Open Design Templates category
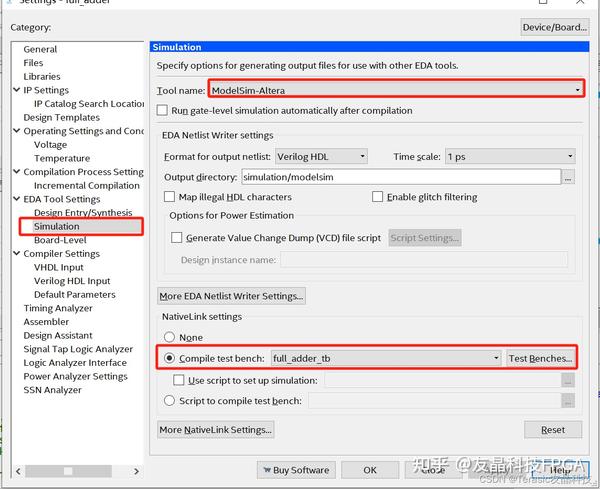The height and width of the screenshot is (489, 600). coord(62,117)
